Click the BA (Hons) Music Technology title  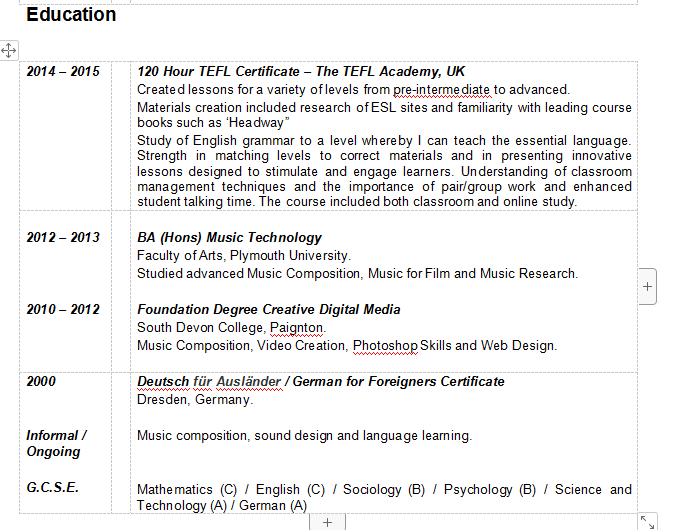click(x=229, y=238)
